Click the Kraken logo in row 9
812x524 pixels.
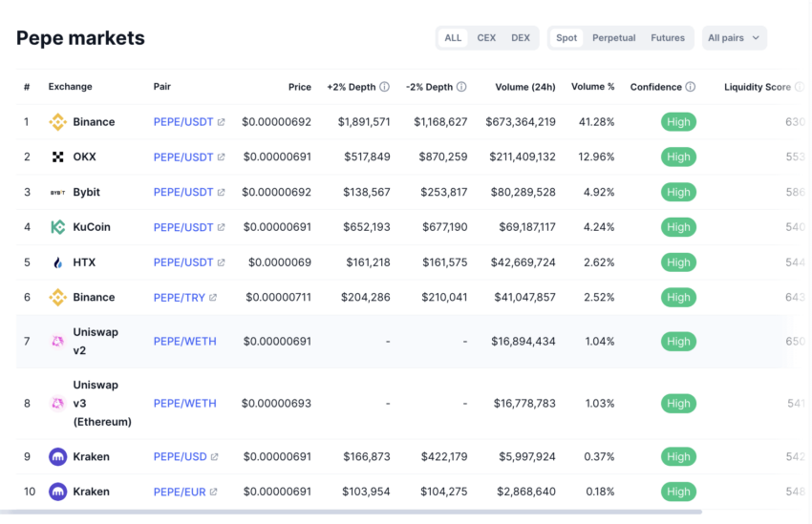[57, 457]
